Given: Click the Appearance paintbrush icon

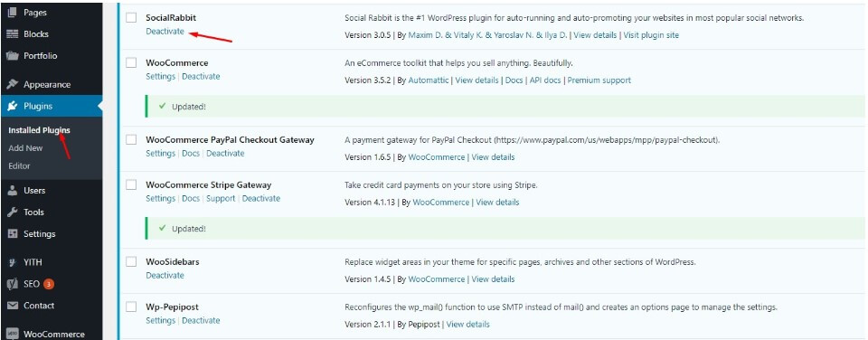Looking at the screenshot, I should pos(12,85).
